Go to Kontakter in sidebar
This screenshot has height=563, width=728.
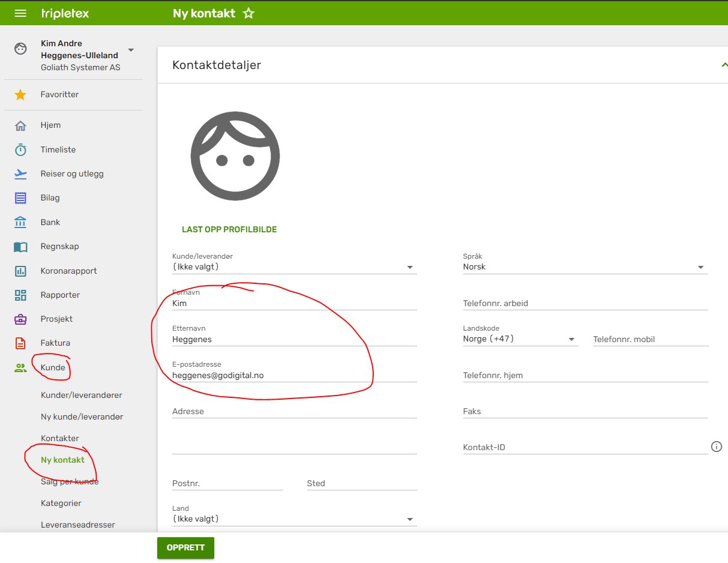[x=60, y=438]
